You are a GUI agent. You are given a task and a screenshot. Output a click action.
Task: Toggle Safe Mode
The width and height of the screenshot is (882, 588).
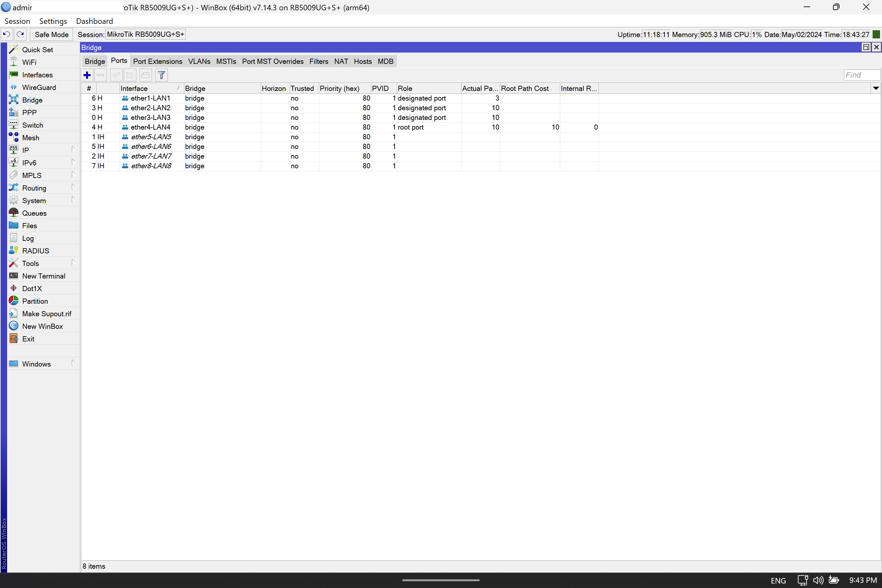51,34
